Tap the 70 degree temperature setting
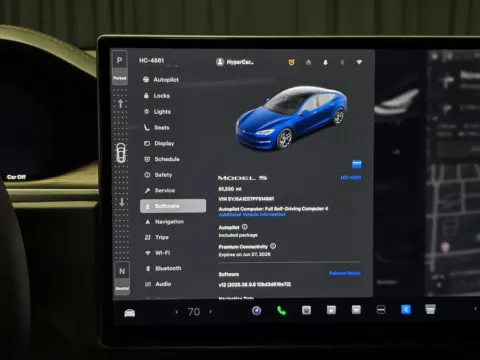The image size is (480, 360). coord(194,312)
